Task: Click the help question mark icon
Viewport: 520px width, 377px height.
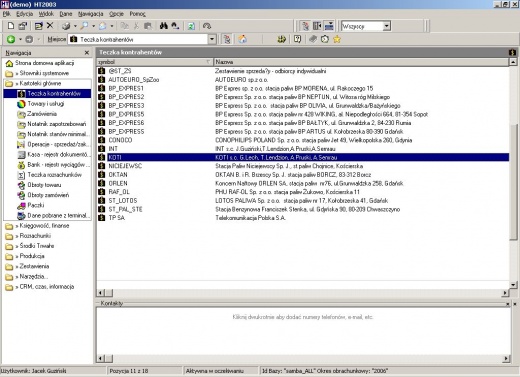Action: click(297, 39)
